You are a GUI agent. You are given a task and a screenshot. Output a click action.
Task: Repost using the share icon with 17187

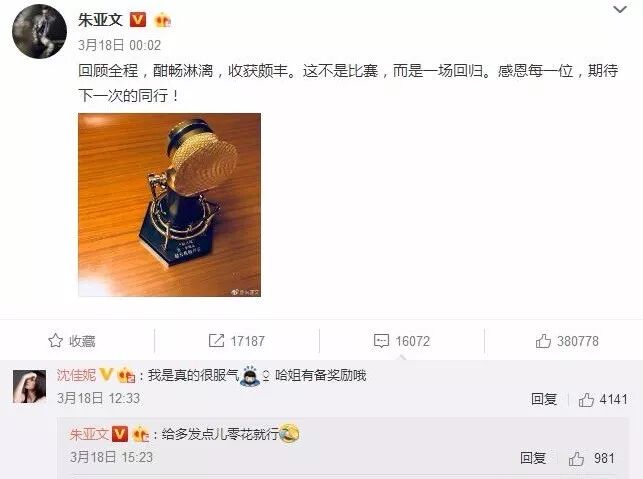237,341
